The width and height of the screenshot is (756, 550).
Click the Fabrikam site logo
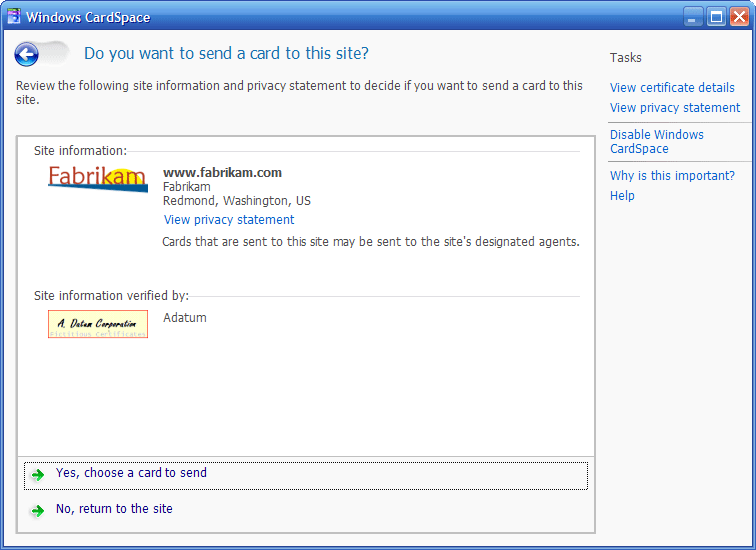tap(97, 179)
